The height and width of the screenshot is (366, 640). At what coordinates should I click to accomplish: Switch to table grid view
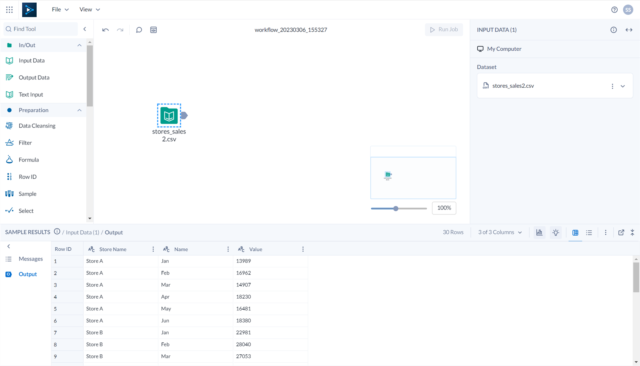point(575,233)
